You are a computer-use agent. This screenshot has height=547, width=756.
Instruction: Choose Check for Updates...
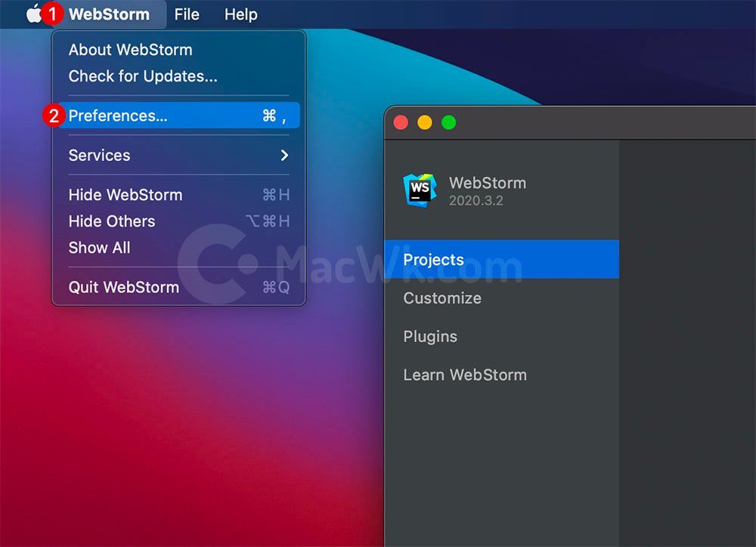[x=179, y=76]
